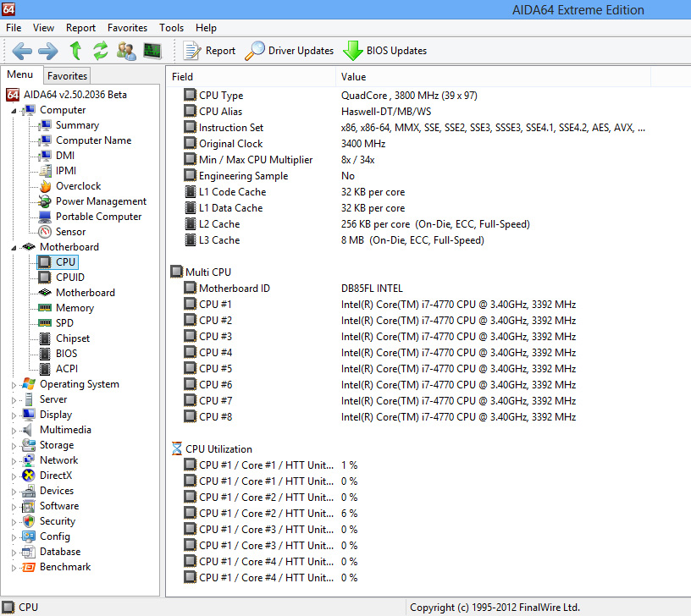Click the Chipset icon in tree

(45, 338)
